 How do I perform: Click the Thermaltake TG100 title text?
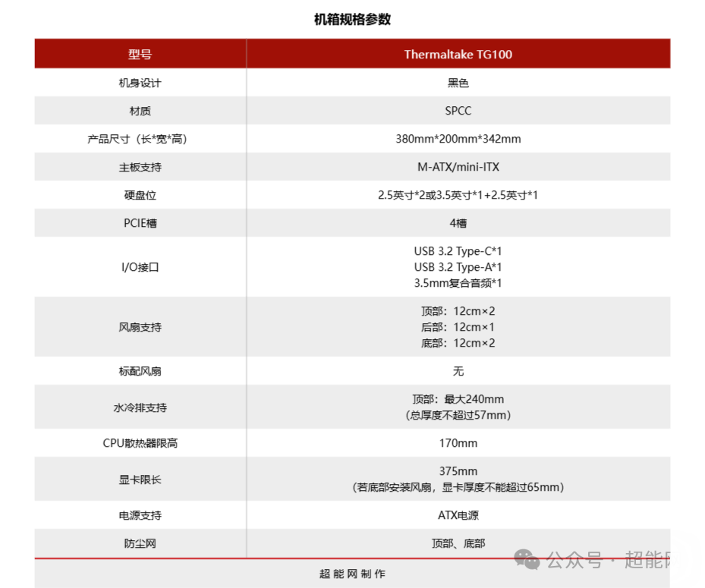[x=457, y=54]
